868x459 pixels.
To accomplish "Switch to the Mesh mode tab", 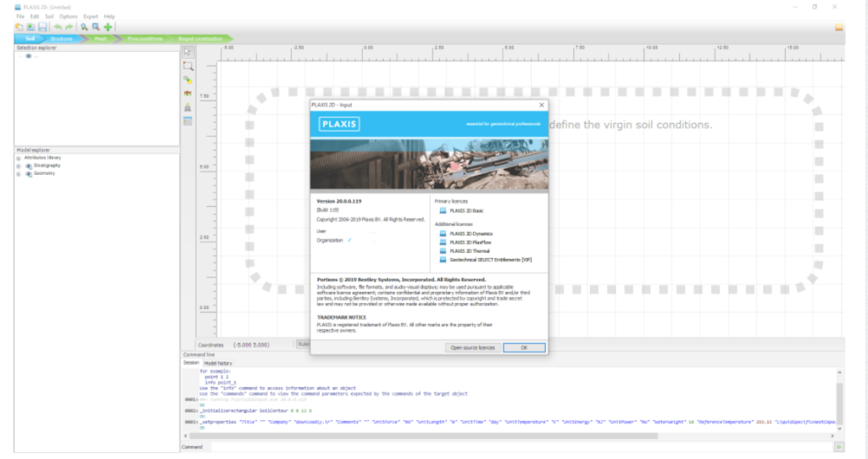I will [100, 39].
